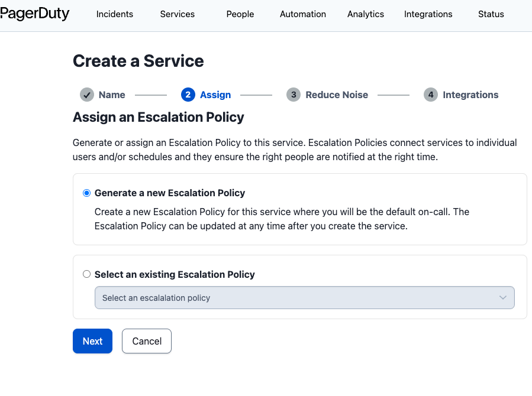Click the dropdown chevron arrow
Viewport: 532px width, 396px height.
(x=503, y=298)
